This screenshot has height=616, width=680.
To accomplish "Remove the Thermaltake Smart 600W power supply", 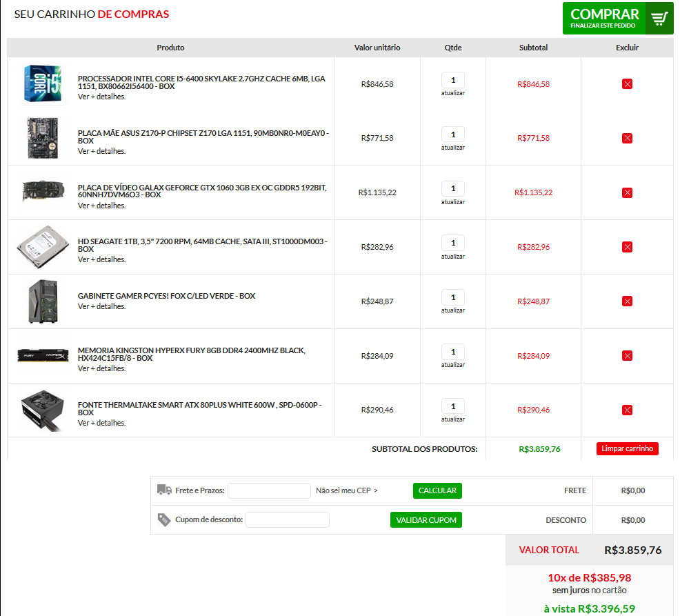I will pos(627,410).
